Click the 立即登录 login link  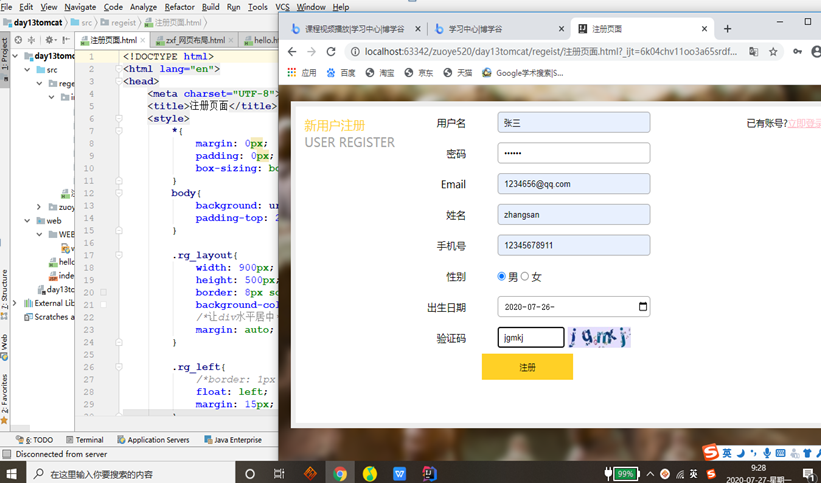tap(803, 124)
